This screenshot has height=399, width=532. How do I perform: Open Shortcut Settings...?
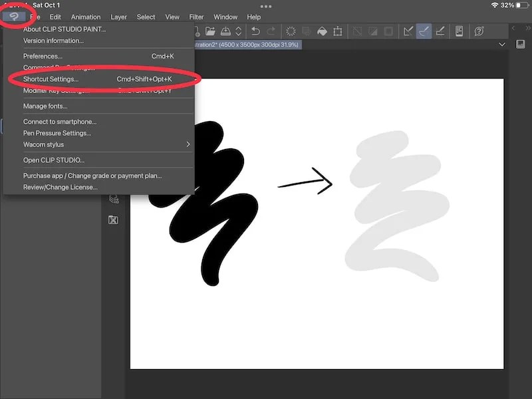tap(98, 79)
